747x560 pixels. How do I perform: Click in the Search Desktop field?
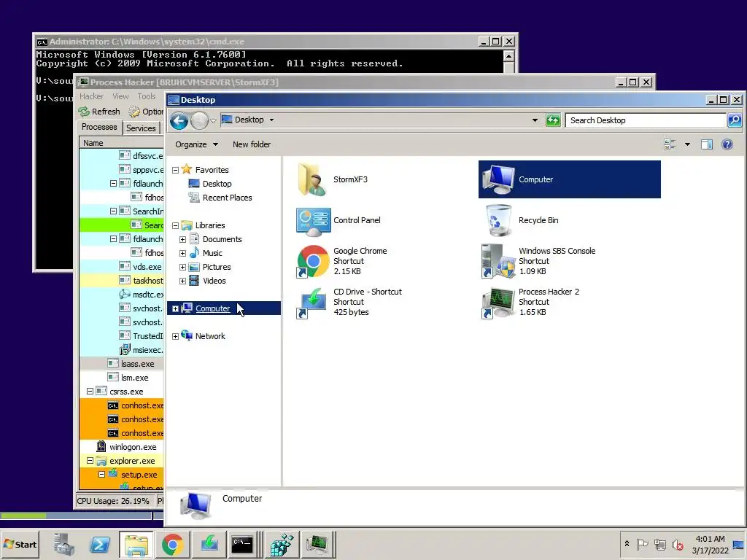point(646,120)
